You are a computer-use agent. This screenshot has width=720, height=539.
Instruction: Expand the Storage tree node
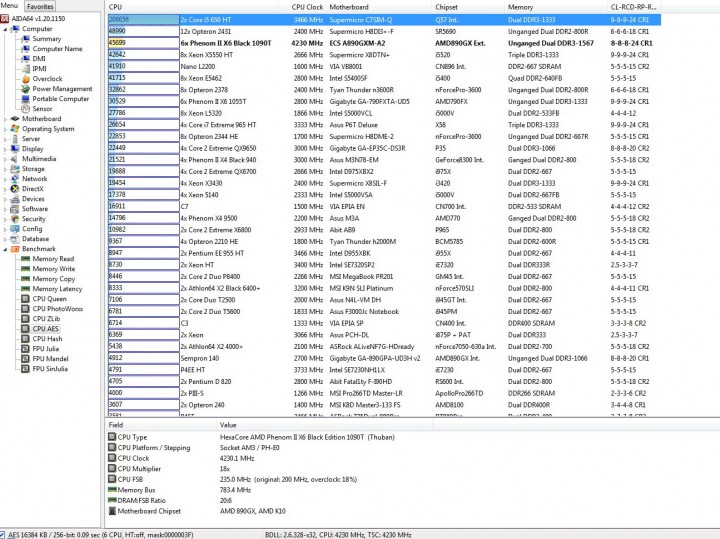6,169
